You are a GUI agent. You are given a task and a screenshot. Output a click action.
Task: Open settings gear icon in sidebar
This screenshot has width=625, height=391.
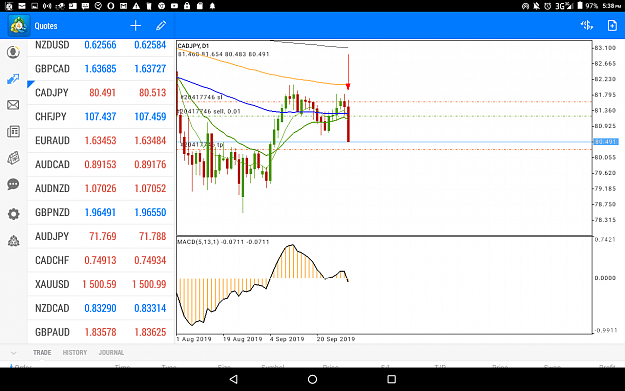(13, 214)
